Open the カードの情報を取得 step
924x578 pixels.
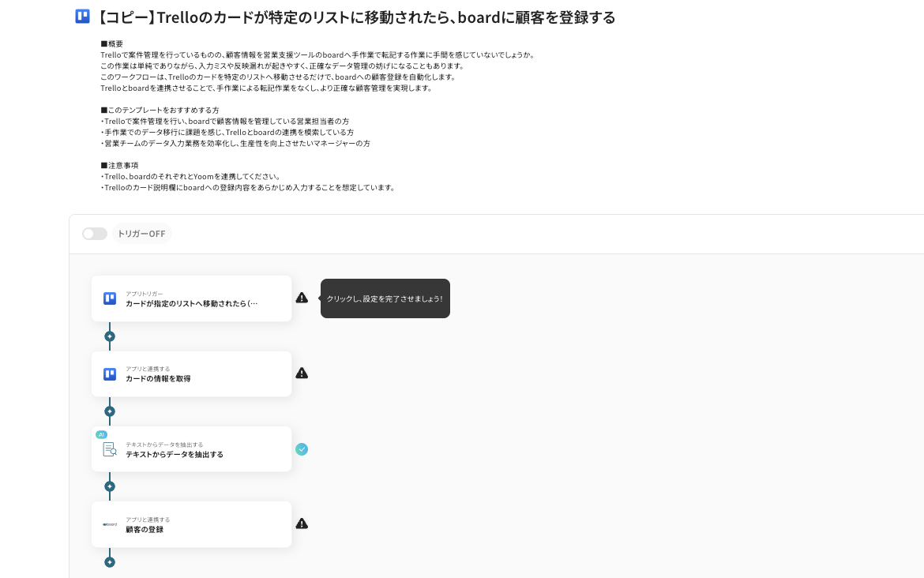[x=192, y=374]
